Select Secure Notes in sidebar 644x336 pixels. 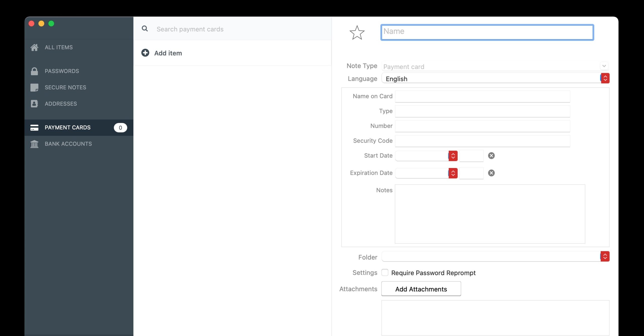click(x=65, y=88)
